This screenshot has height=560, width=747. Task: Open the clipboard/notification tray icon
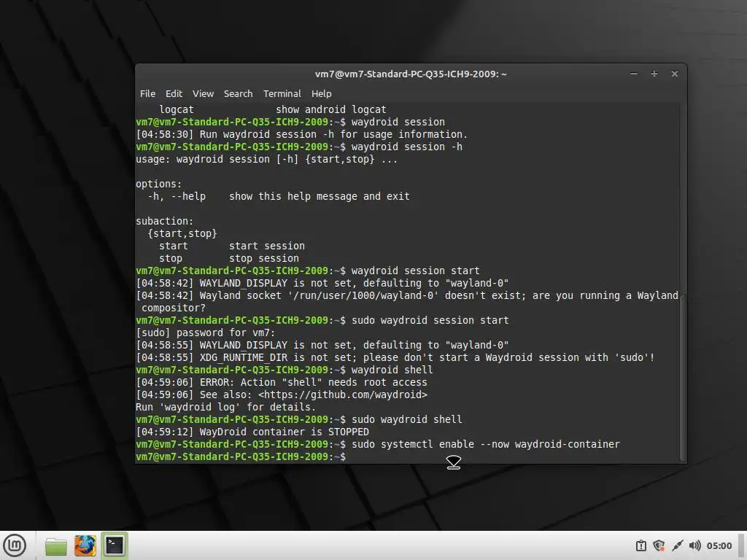click(641, 545)
